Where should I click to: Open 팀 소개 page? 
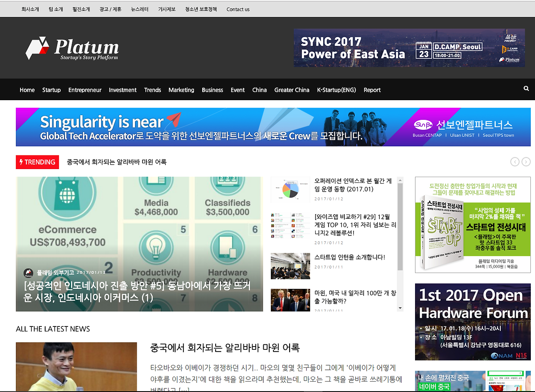pyautogui.click(x=56, y=9)
